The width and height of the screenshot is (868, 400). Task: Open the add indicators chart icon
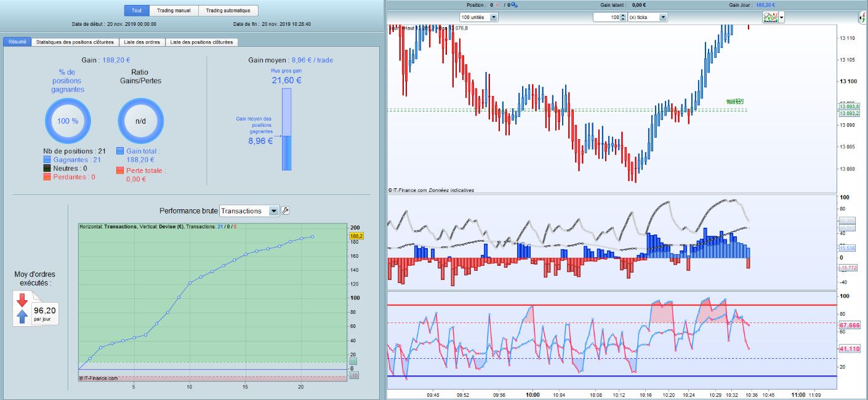pyautogui.click(x=770, y=18)
